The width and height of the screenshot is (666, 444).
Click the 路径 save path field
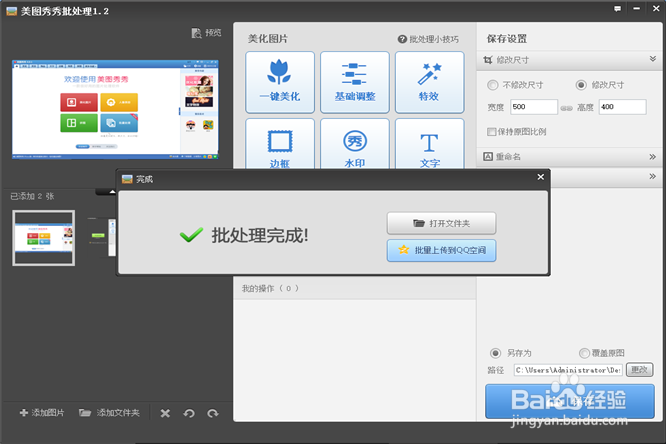[x=568, y=370]
